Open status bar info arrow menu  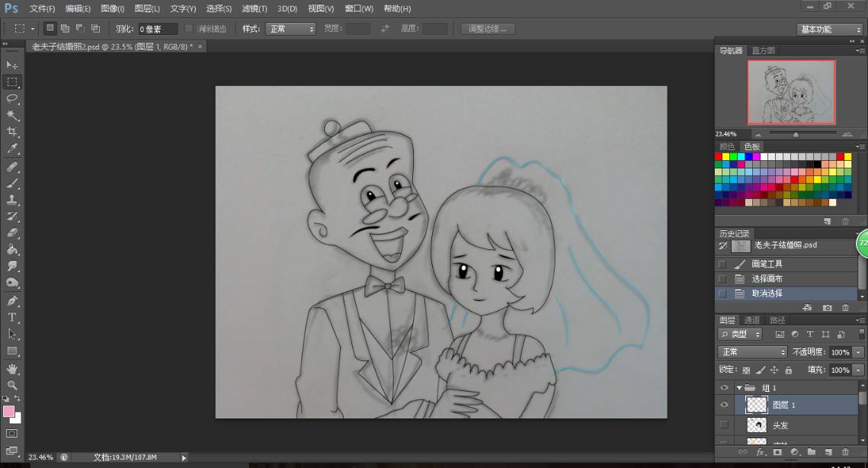[x=184, y=457]
